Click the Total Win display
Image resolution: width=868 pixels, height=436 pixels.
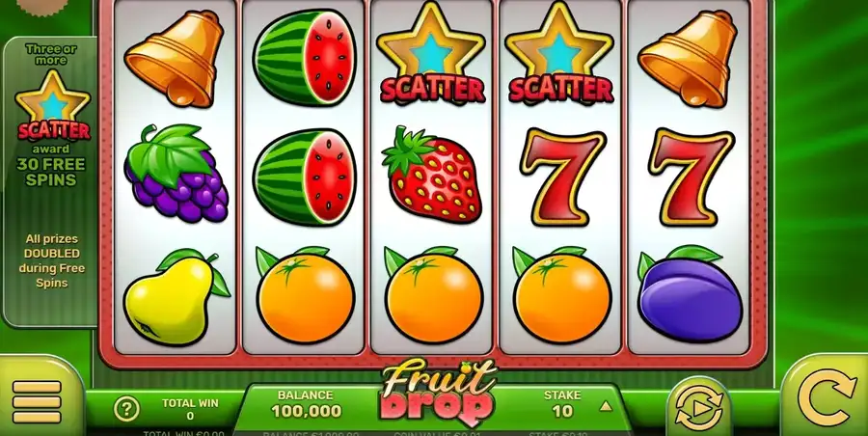(x=190, y=409)
